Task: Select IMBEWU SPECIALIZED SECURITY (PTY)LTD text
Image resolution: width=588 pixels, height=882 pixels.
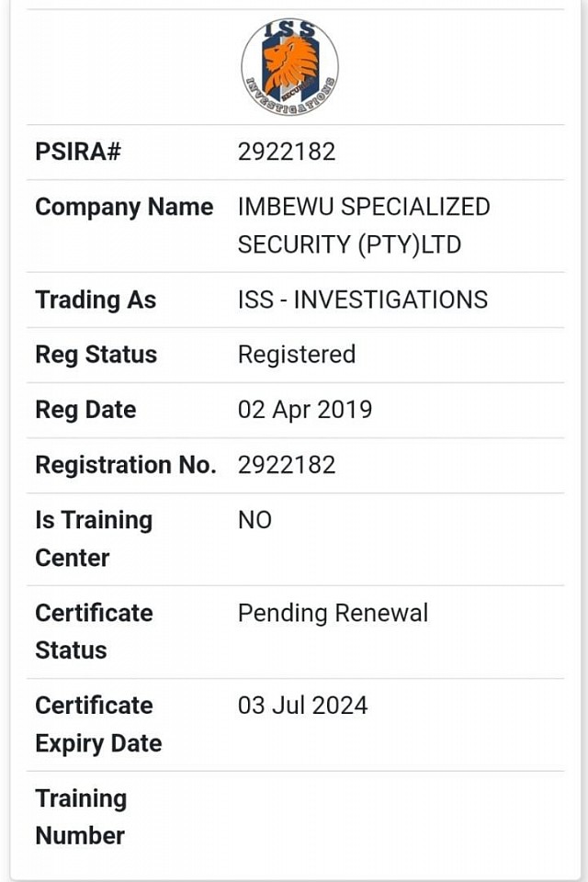Action: (364, 226)
